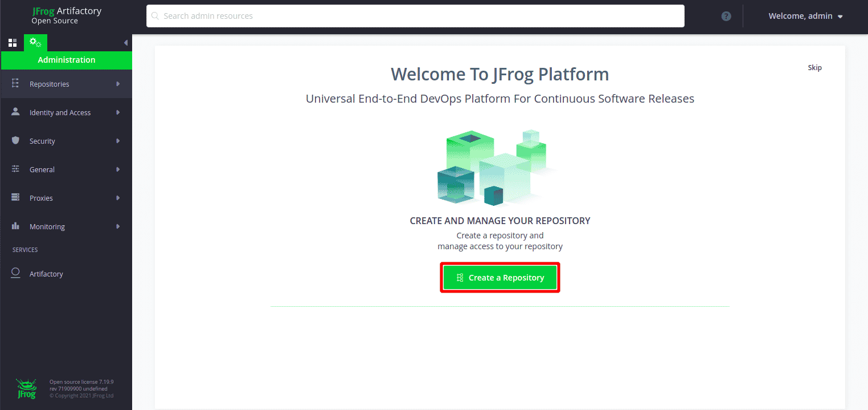Viewport: 868px width, 410px height.
Task: Open the Repositories menu item
Action: [66, 84]
